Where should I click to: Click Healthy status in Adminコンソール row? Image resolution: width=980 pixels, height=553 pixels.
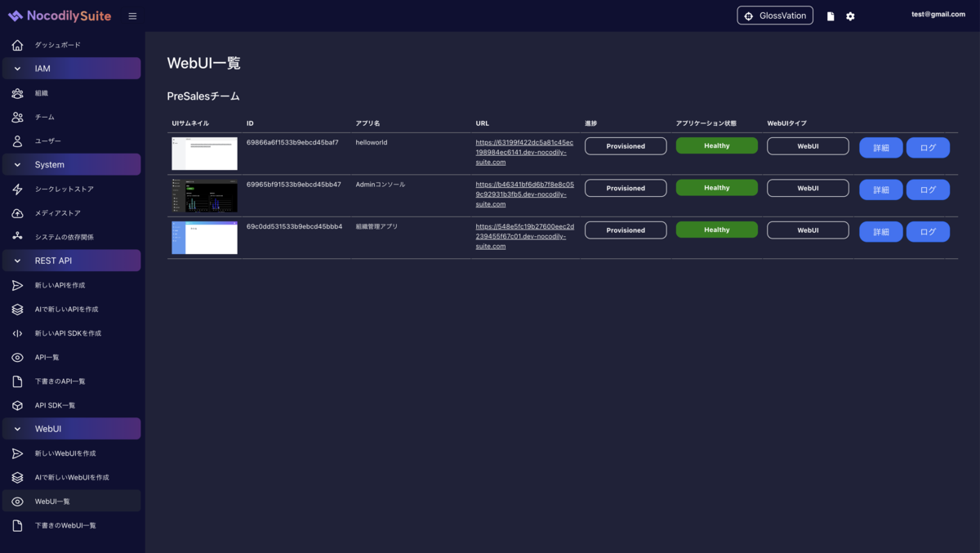717,188
